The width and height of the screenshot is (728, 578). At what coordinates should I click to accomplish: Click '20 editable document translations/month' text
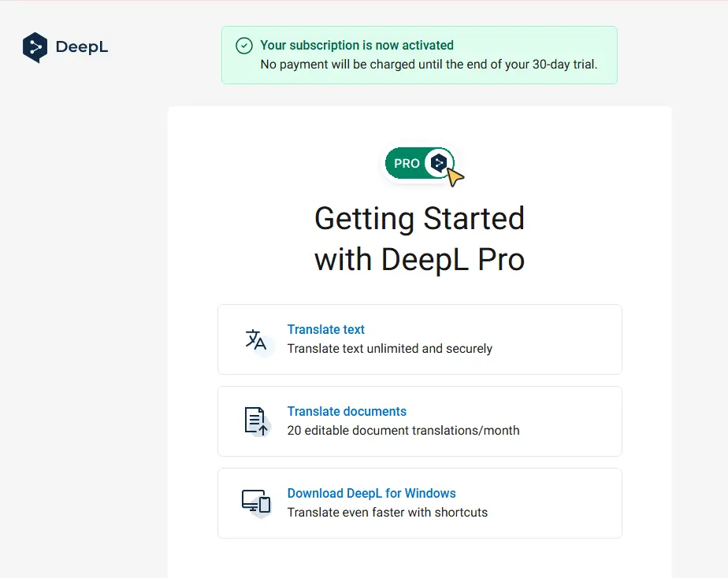click(x=403, y=431)
